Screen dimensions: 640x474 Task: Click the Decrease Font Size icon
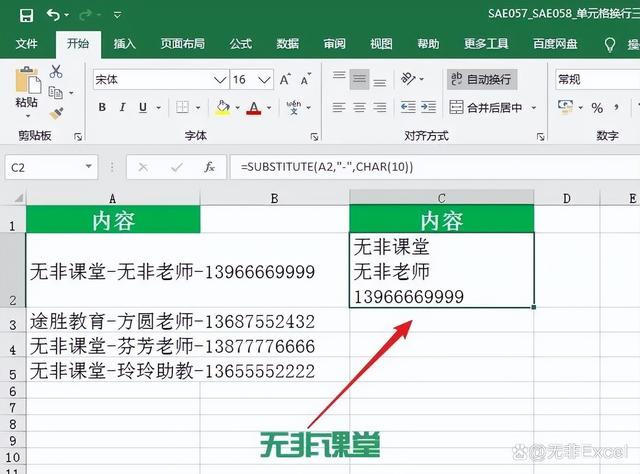(x=306, y=79)
